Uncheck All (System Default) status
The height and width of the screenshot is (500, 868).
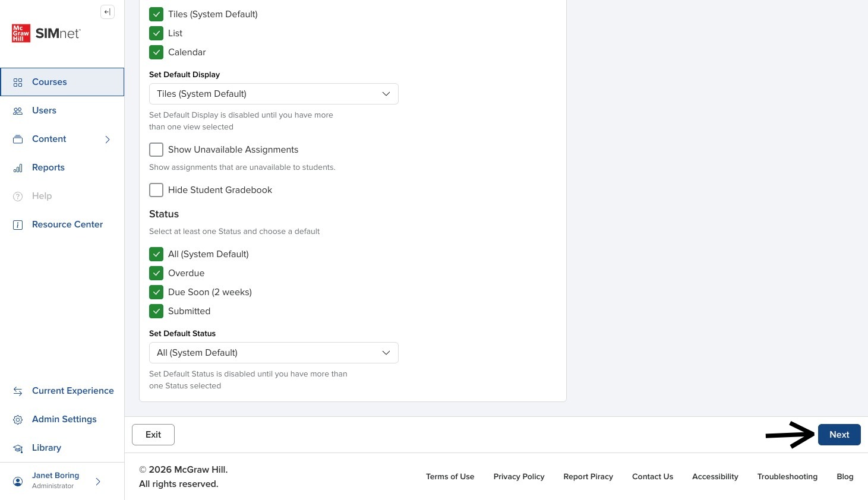[x=156, y=254]
